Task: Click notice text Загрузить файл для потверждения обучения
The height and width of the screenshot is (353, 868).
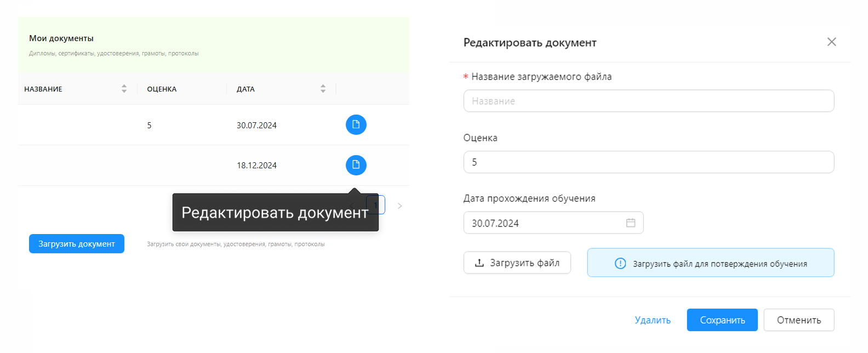Action: pos(720,264)
